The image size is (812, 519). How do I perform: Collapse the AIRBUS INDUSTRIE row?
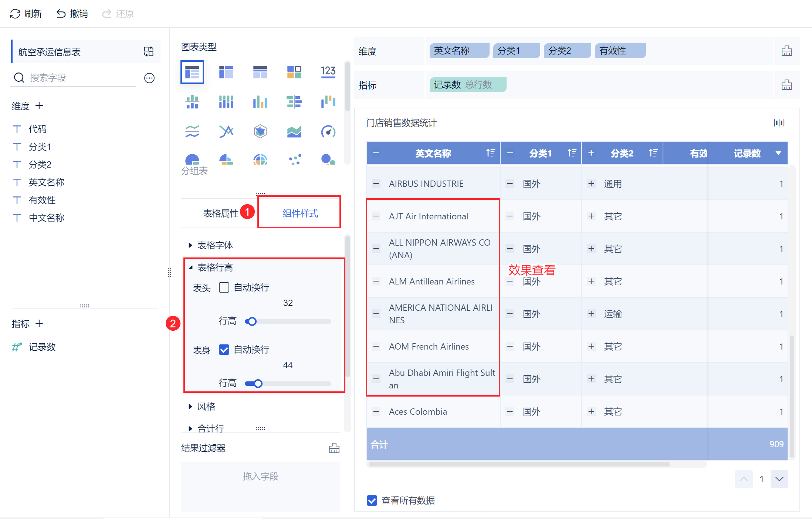pyautogui.click(x=376, y=183)
